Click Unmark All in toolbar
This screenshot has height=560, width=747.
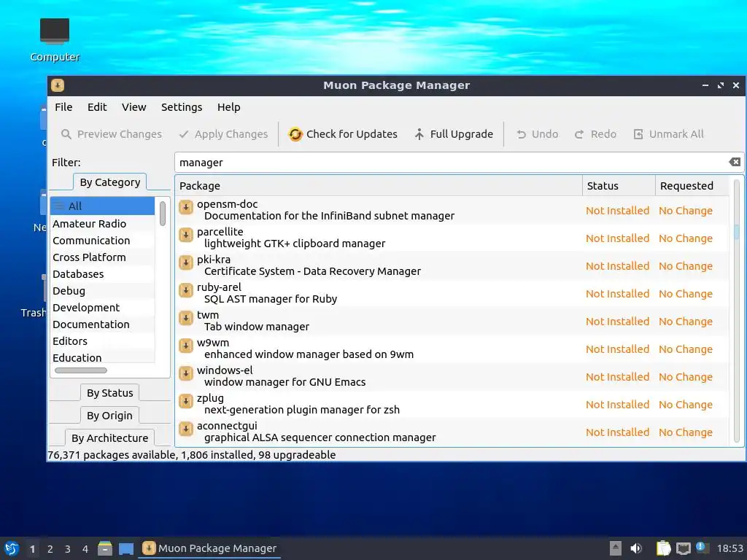click(668, 134)
